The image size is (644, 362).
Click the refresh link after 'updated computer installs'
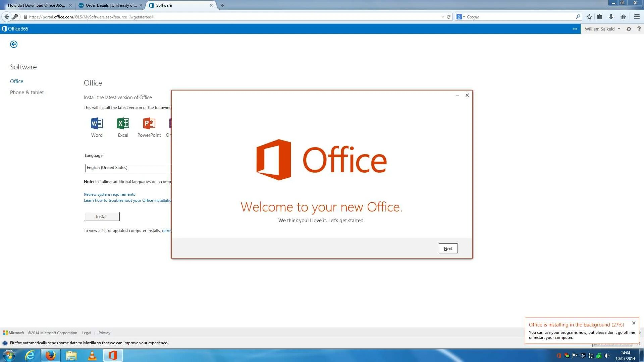click(167, 231)
